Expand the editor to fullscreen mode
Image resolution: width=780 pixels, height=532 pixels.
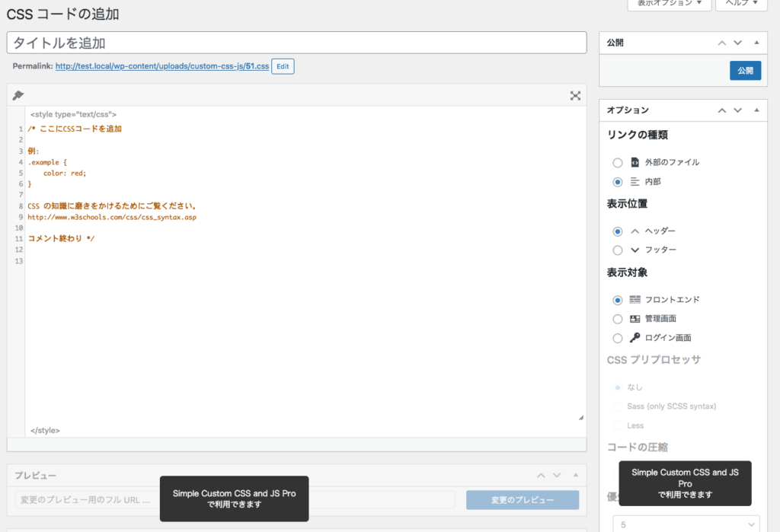(576, 96)
